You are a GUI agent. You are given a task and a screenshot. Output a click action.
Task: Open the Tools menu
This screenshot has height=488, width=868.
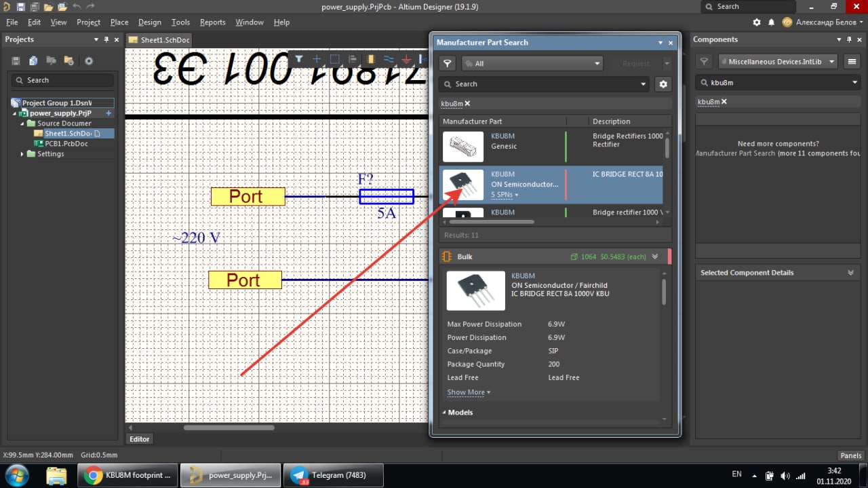pyautogui.click(x=180, y=22)
